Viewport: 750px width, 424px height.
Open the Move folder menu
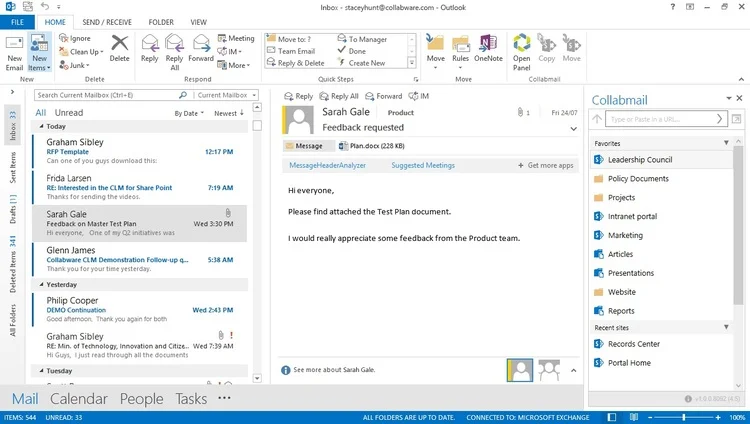pos(435,52)
